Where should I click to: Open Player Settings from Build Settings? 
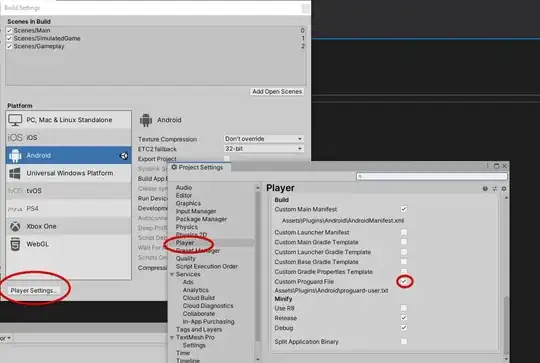pos(33,291)
